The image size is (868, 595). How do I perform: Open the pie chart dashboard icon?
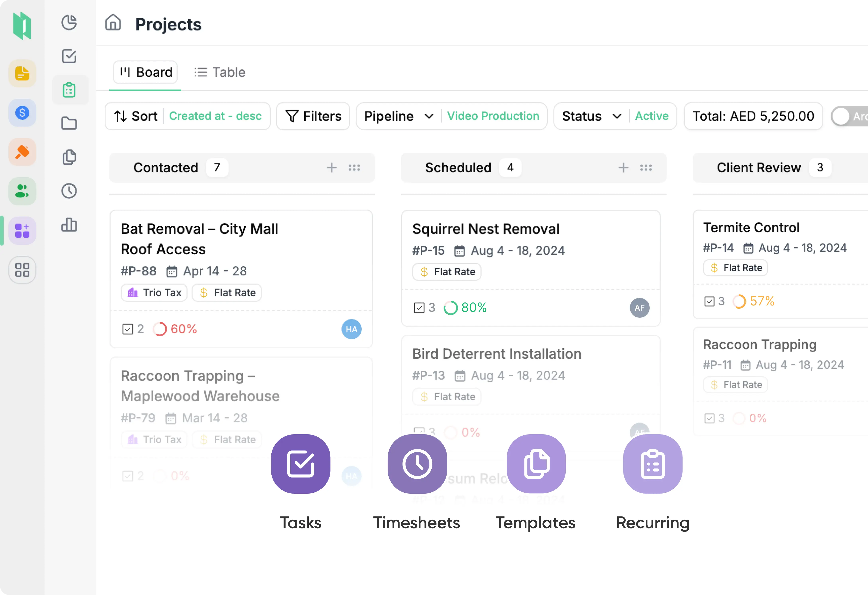pyautogui.click(x=69, y=22)
